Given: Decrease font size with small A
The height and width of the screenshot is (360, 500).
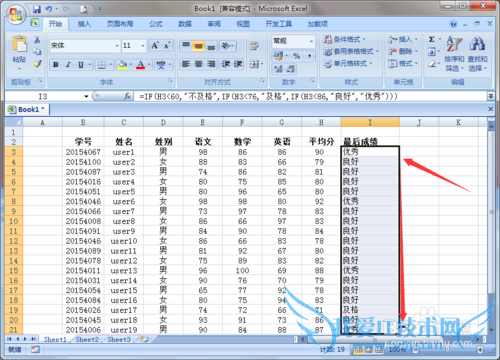Looking at the screenshot, I should pos(166,45).
